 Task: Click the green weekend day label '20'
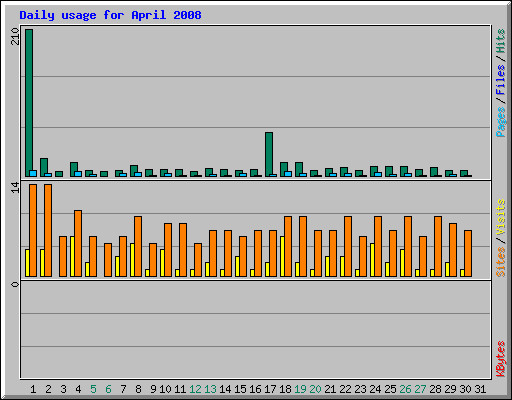[315, 389]
